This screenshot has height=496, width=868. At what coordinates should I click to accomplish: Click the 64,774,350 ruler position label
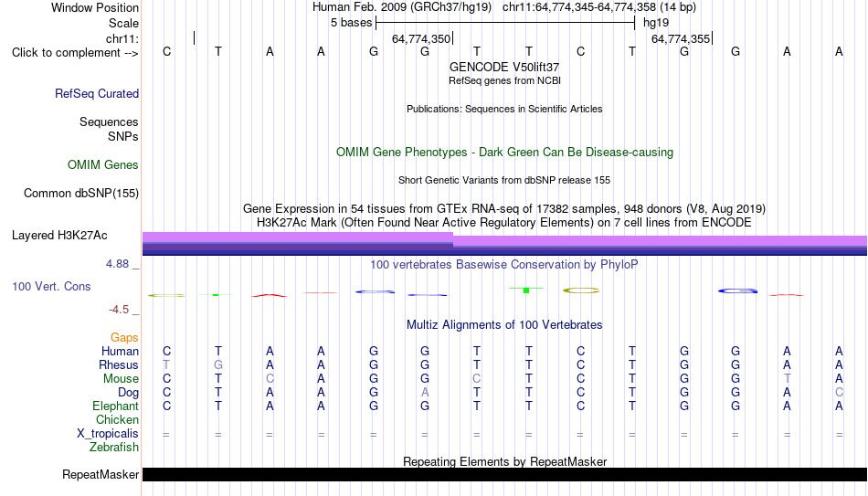[421, 38]
